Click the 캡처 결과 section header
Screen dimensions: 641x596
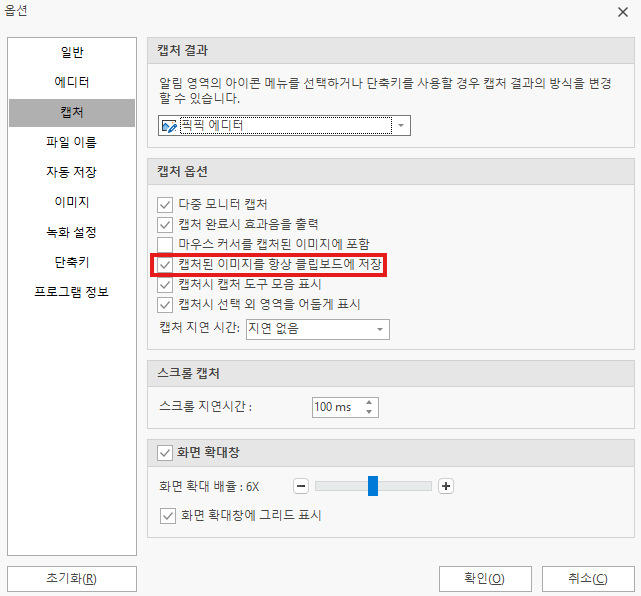coord(391,51)
